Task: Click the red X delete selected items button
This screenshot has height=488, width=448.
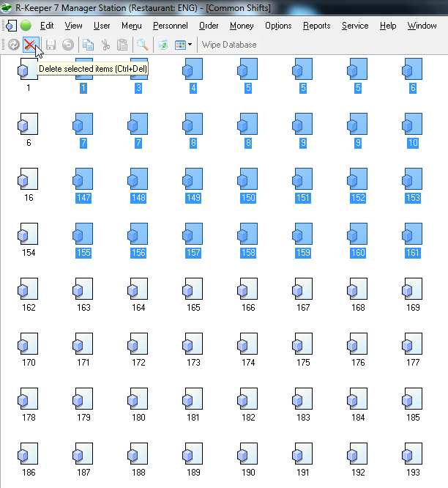Action: pyautogui.click(x=31, y=45)
